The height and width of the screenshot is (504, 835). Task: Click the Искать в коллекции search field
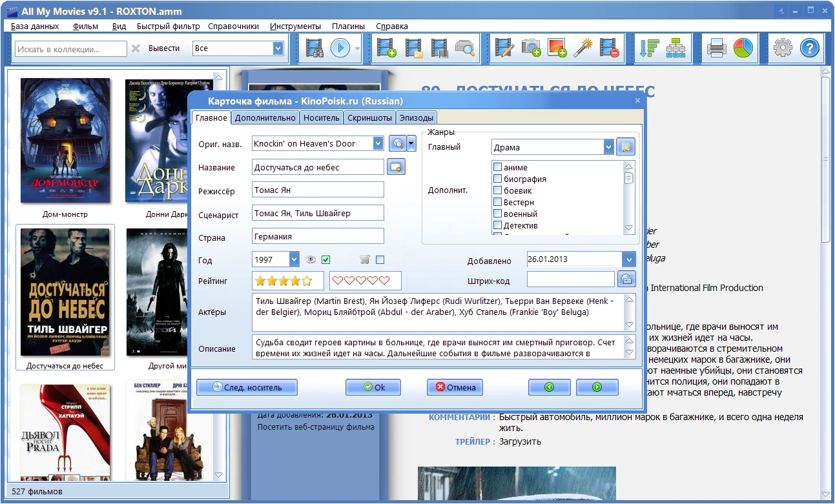(71, 48)
